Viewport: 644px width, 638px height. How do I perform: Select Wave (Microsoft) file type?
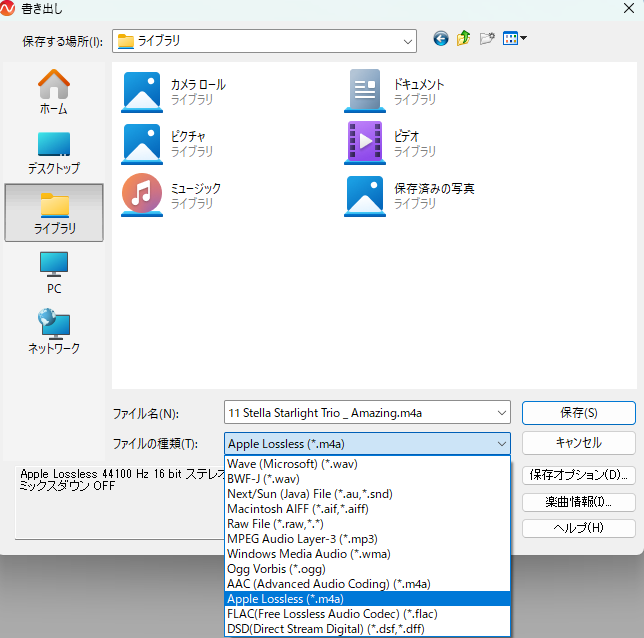click(x=292, y=463)
